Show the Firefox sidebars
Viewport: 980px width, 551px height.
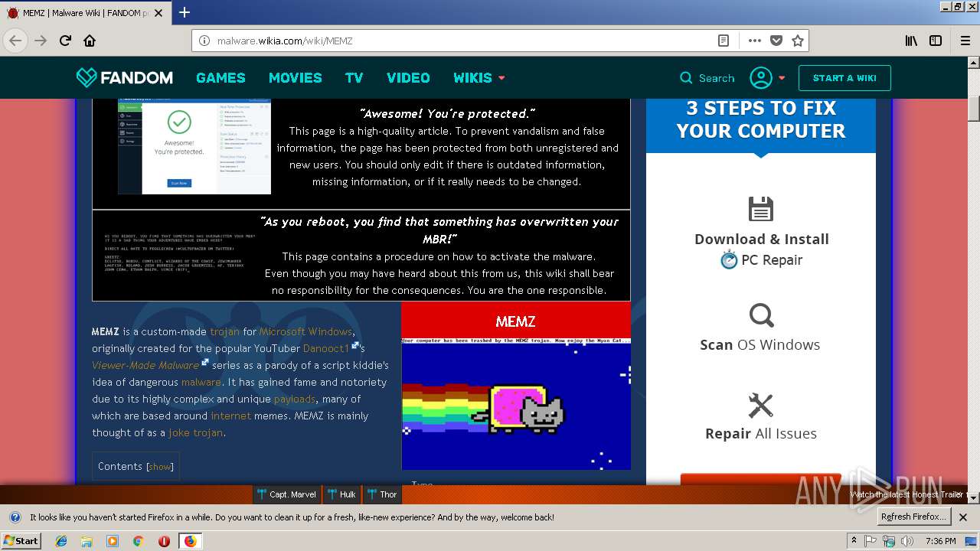click(x=936, y=41)
